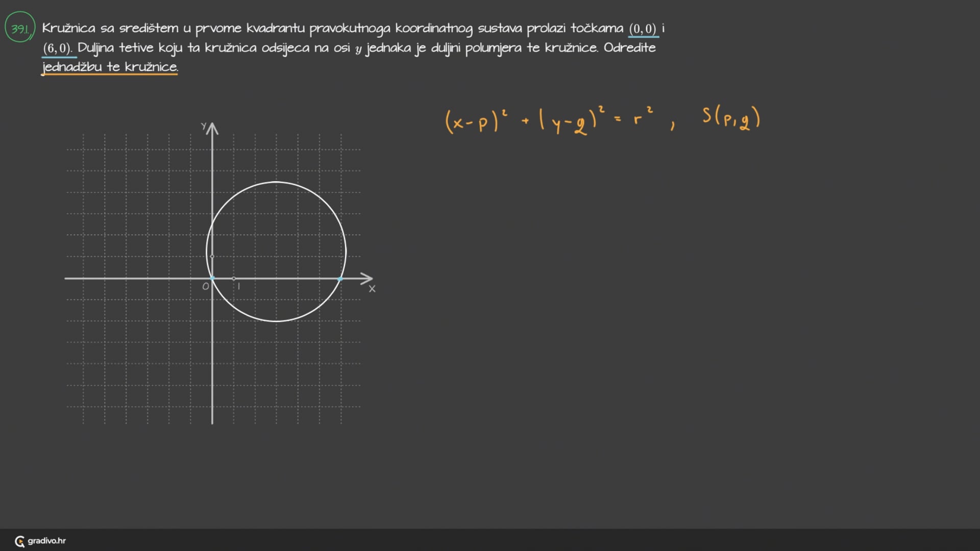Click the gradivo.hr text link
Screen dimensions: 980x551
[x=46, y=541]
